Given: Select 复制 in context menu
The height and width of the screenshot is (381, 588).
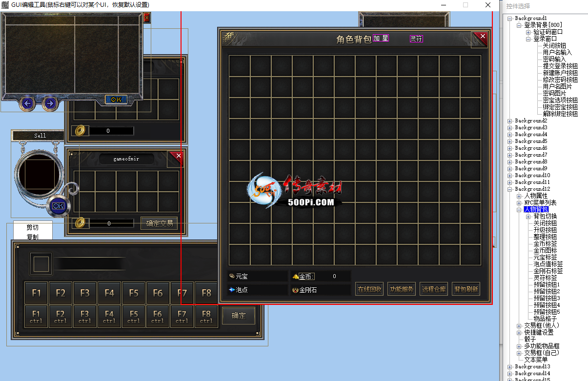Looking at the screenshot, I should [33, 237].
